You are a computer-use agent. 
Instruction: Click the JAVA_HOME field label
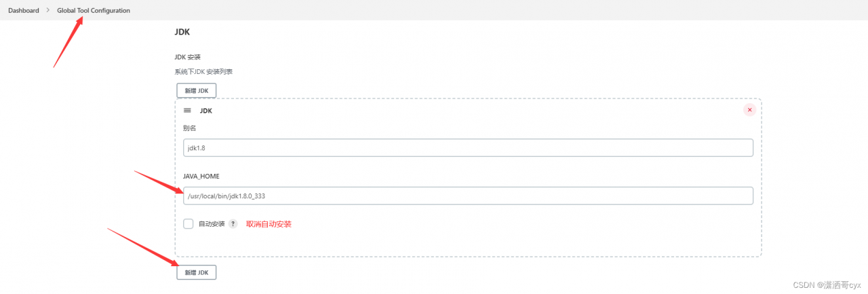point(201,176)
